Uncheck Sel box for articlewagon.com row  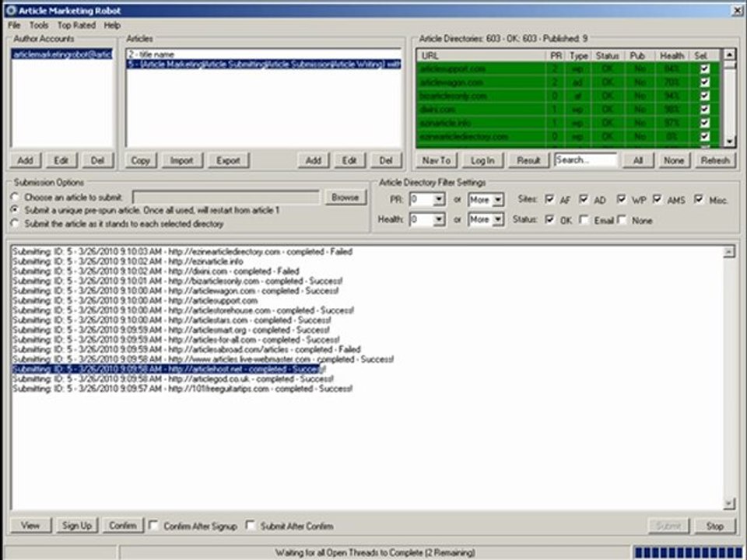pyautogui.click(x=705, y=82)
